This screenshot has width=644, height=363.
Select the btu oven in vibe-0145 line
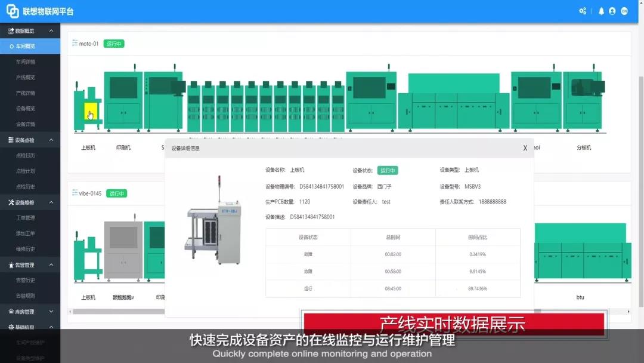tap(583, 251)
